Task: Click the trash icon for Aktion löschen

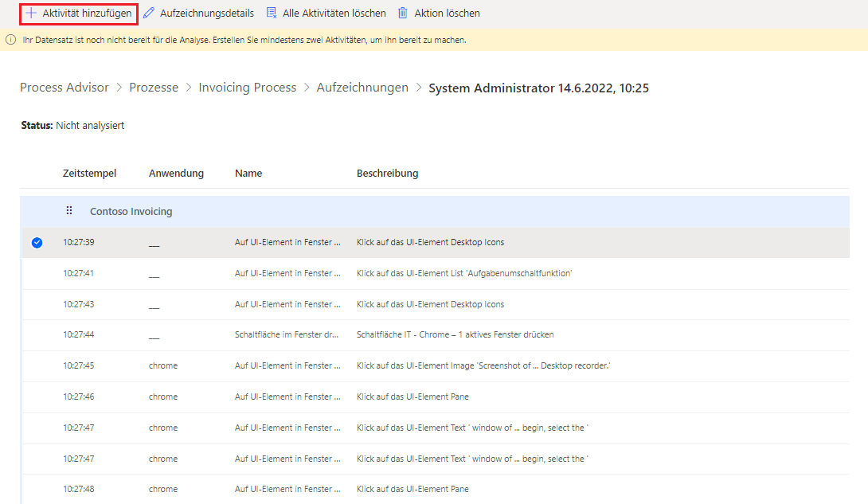Action: [x=403, y=14]
